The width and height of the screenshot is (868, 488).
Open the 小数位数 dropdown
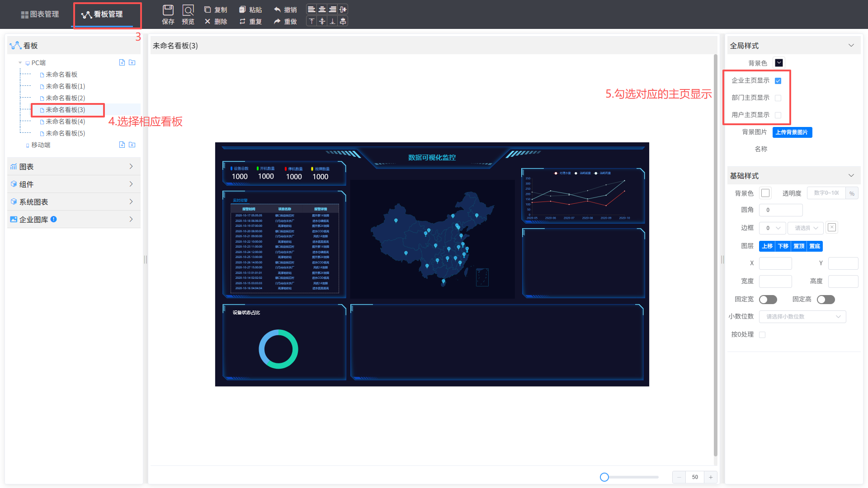coord(802,317)
